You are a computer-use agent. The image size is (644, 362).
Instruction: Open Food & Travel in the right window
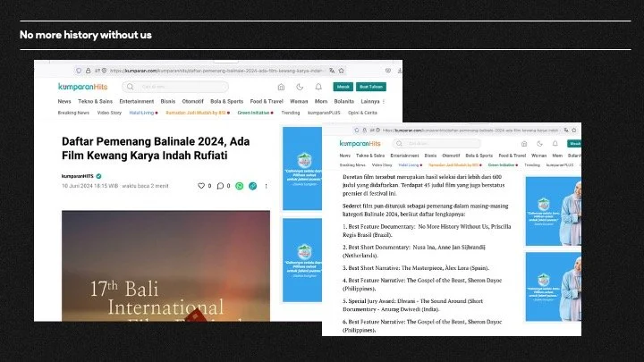point(513,156)
